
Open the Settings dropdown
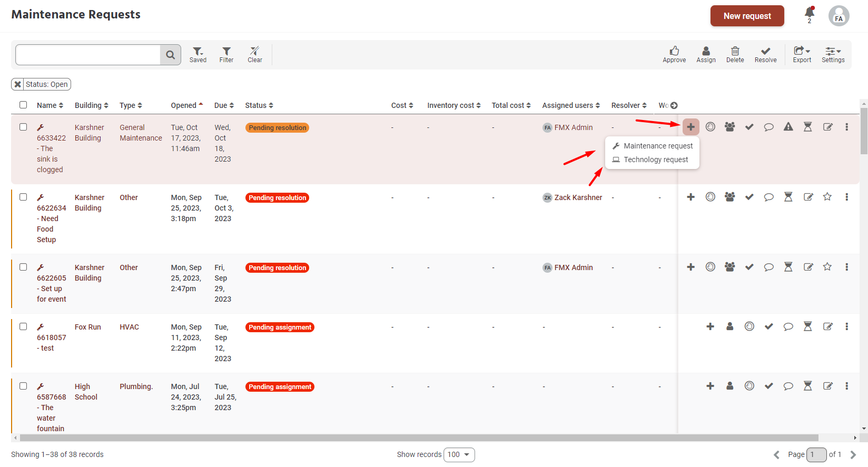click(x=833, y=54)
